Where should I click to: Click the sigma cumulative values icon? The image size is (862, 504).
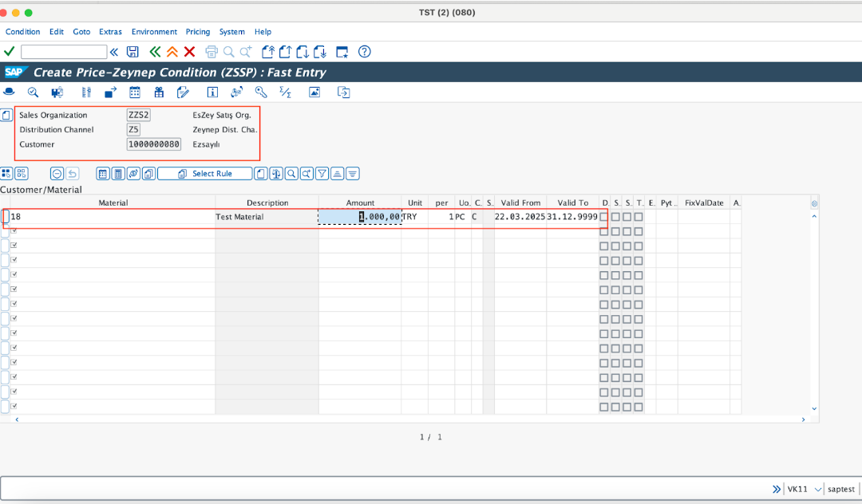pyautogui.click(x=285, y=93)
